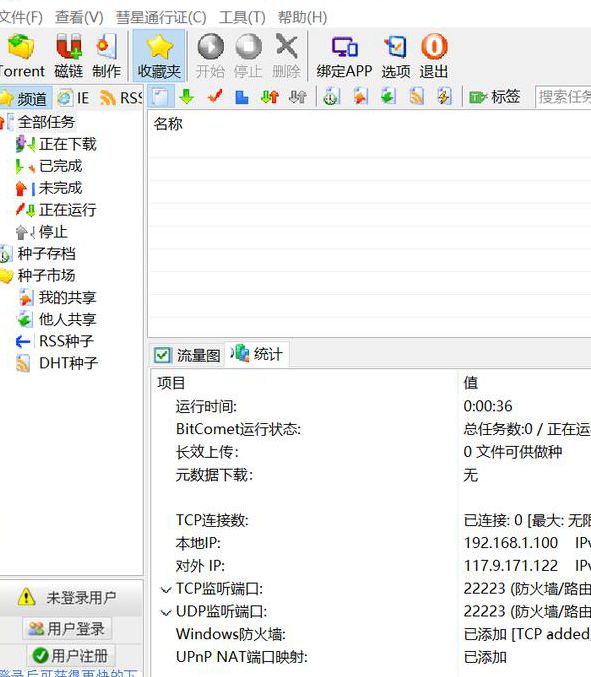Open 绑定APP bind app
Viewport: 591px width, 677px height.
tap(344, 56)
